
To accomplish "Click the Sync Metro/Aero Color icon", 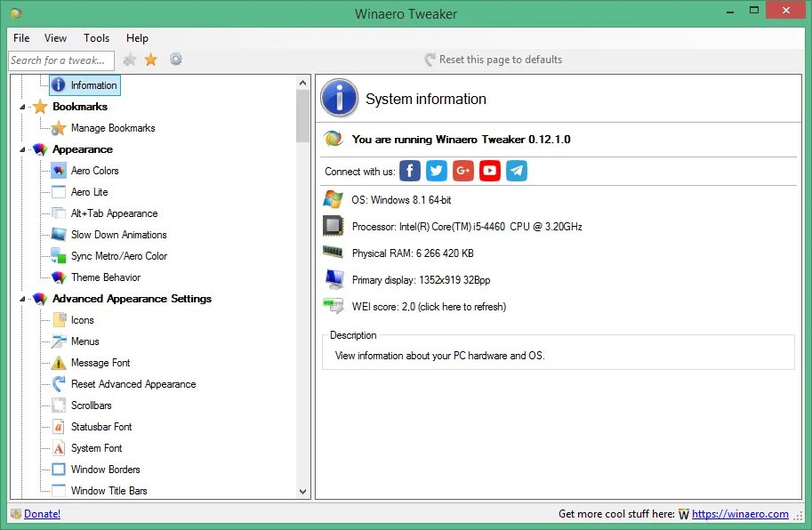I will click(59, 256).
